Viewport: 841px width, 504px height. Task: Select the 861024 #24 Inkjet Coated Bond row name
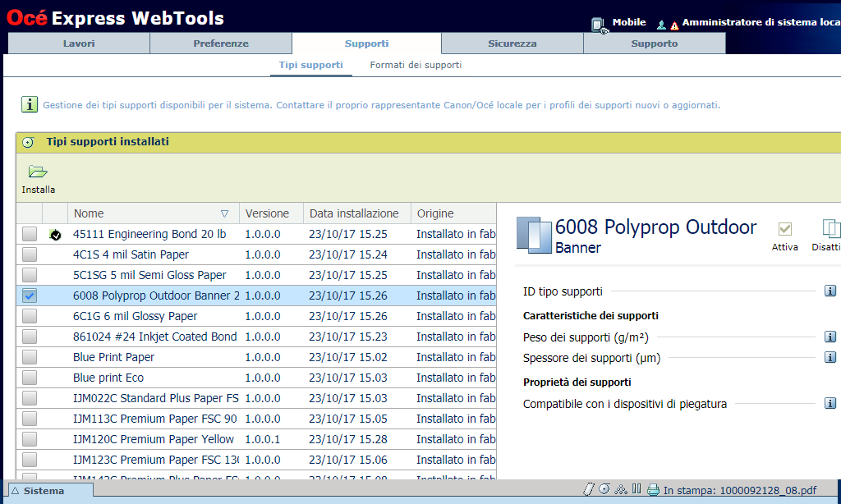(x=155, y=337)
